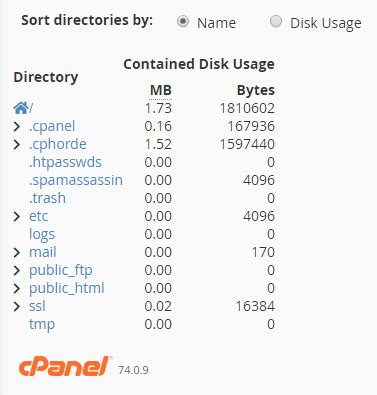The image size is (377, 395).
Task: Expand the .cpanel directory
Action: (17, 126)
